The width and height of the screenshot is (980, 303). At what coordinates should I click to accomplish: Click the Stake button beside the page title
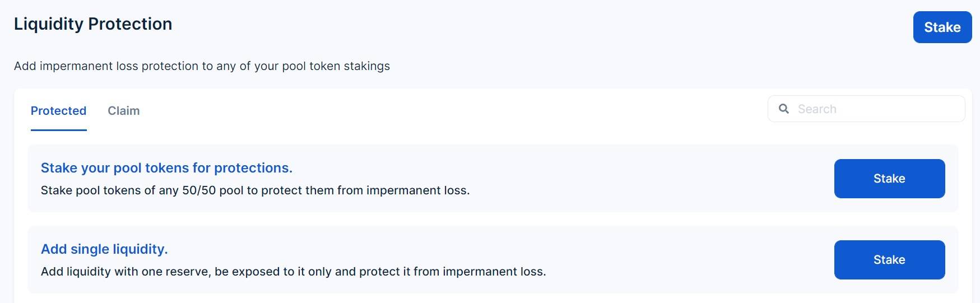click(x=942, y=27)
